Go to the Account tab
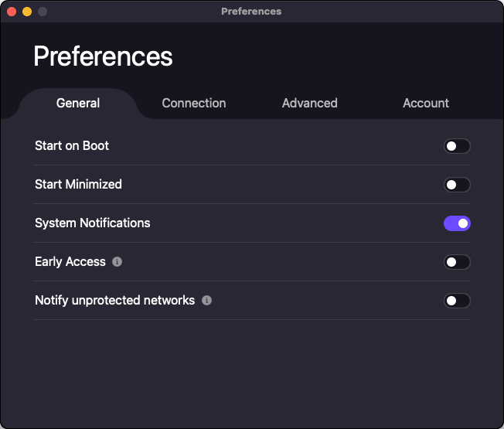 click(x=426, y=103)
